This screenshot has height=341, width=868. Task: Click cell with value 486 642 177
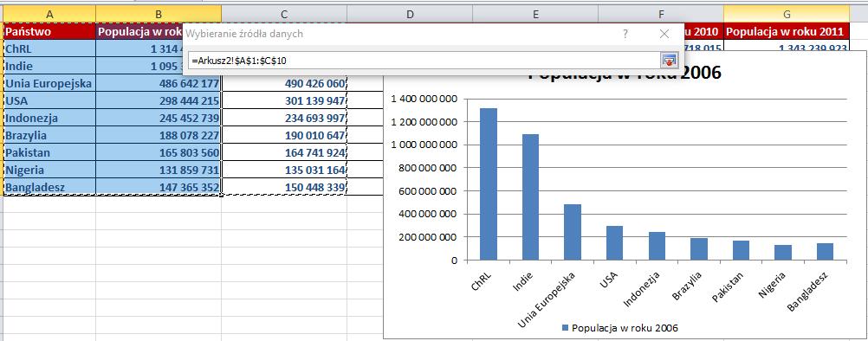(x=159, y=83)
